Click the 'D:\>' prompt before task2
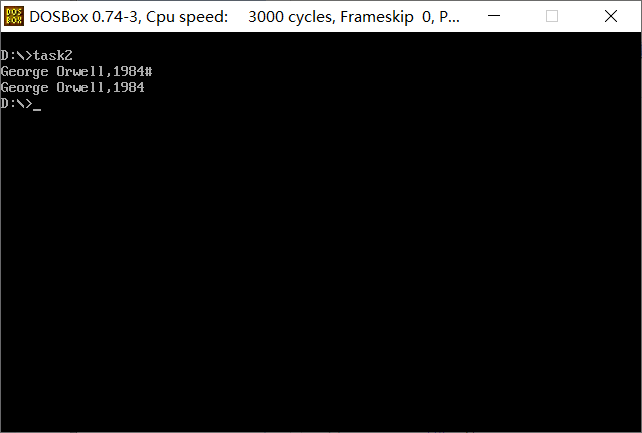 [x=16, y=55]
